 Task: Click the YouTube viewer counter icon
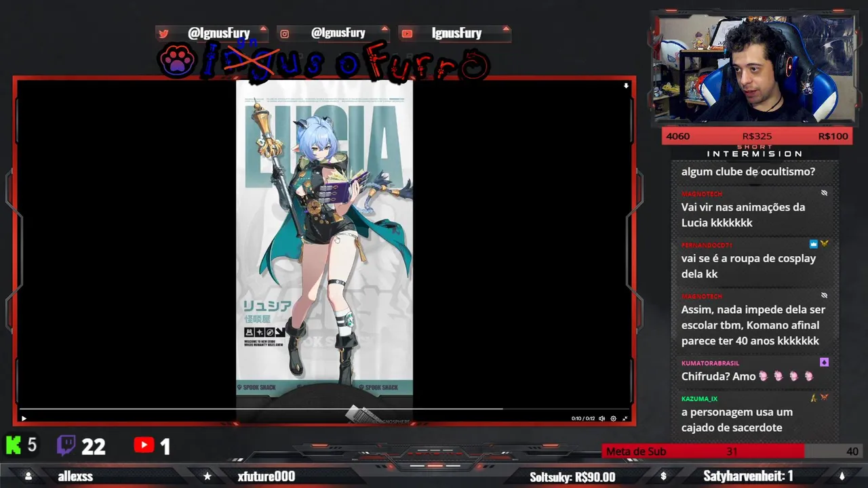point(144,445)
